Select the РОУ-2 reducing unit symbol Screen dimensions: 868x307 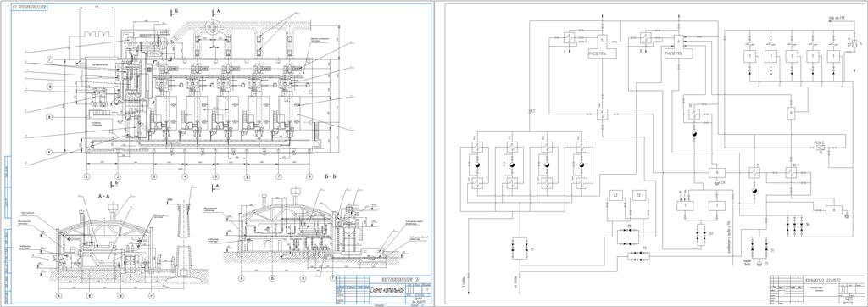pyautogui.click(x=820, y=148)
